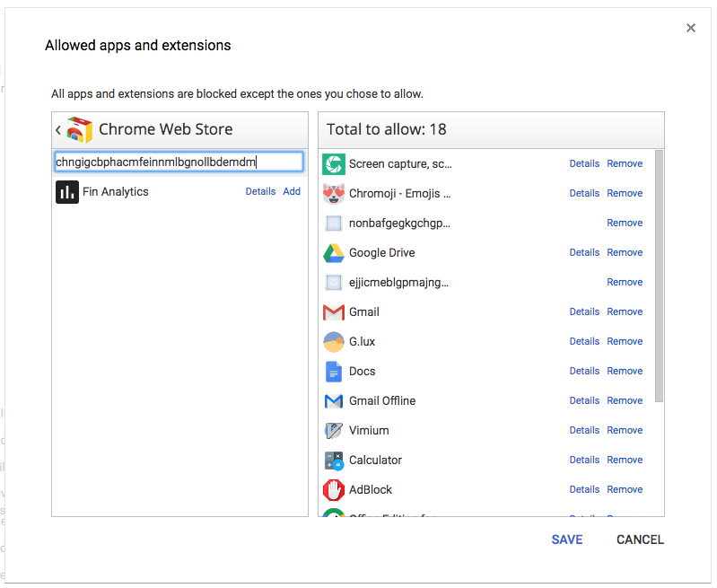Remove Google Drive from allowed list
Viewport: 717px width, 588px height.
[625, 252]
